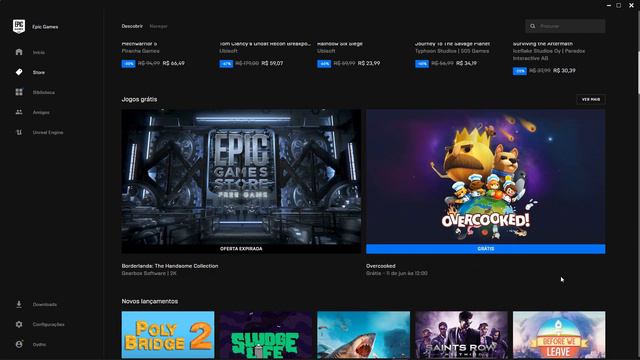Viewport: 640px width, 360px height.
Task: Open the user profile avatar icon
Action: pos(19,344)
